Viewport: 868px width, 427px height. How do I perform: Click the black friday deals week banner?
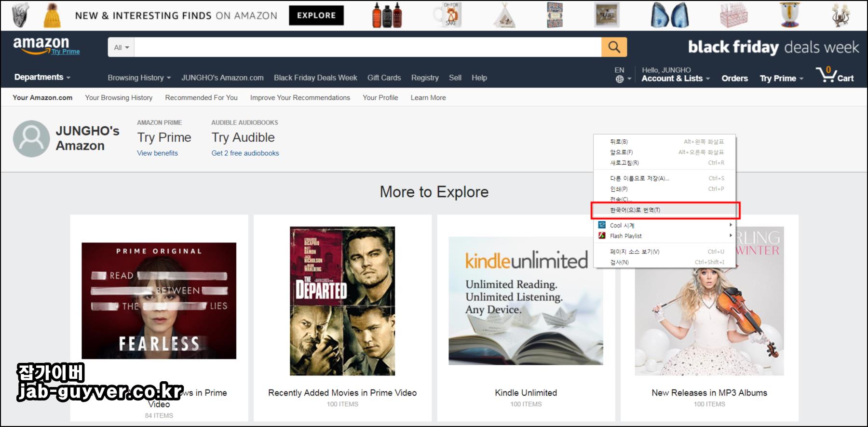coord(773,47)
